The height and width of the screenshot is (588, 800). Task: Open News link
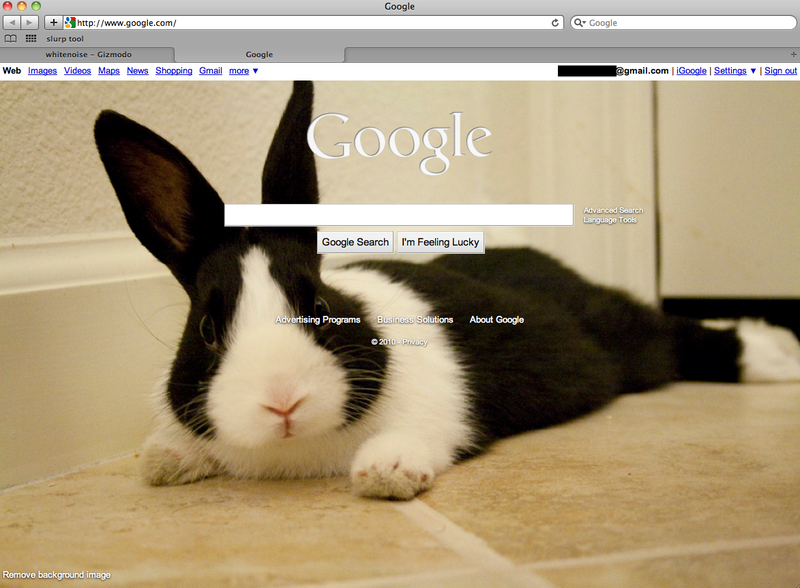(137, 70)
